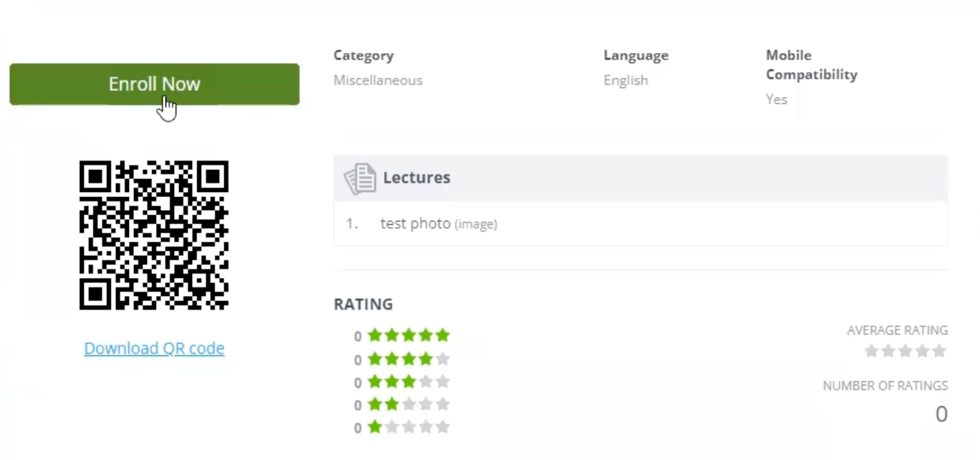Click the zero count beside five stars
This screenshot has height=460, width=980.
[x=357, y=336]
